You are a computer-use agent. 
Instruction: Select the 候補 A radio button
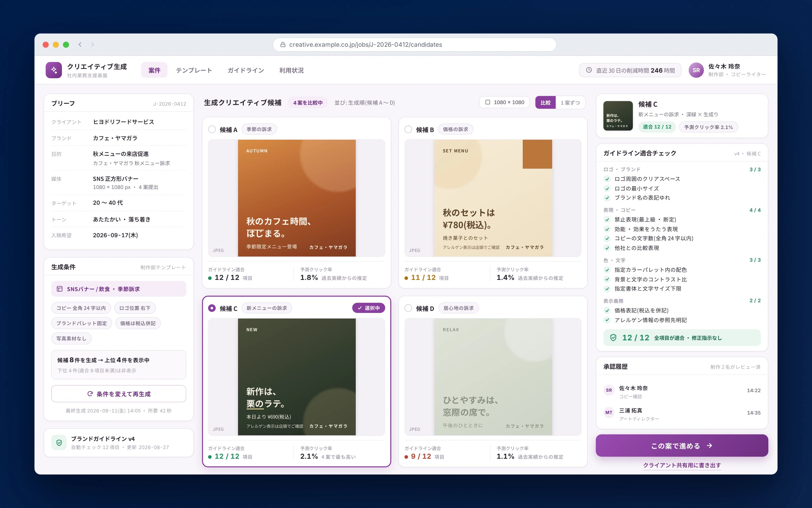(x=212, y=129)
